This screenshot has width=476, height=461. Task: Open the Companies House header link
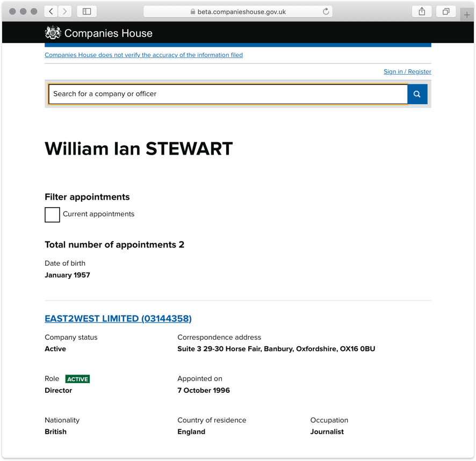click(108, 33)
